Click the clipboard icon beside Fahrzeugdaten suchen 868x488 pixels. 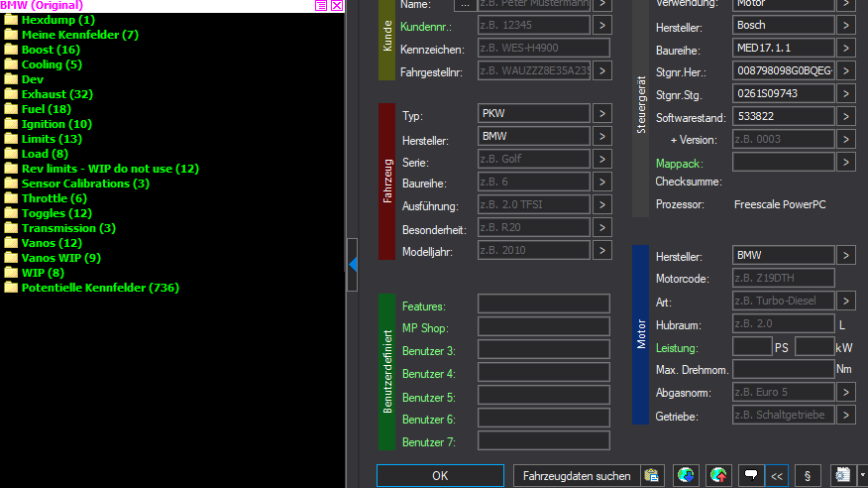pyautogui.click(x=651, y=476)
